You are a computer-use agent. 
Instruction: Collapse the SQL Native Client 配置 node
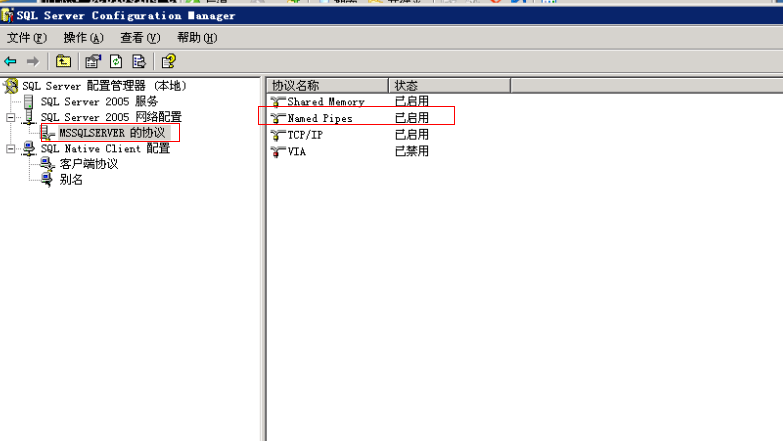pos(10,148)
